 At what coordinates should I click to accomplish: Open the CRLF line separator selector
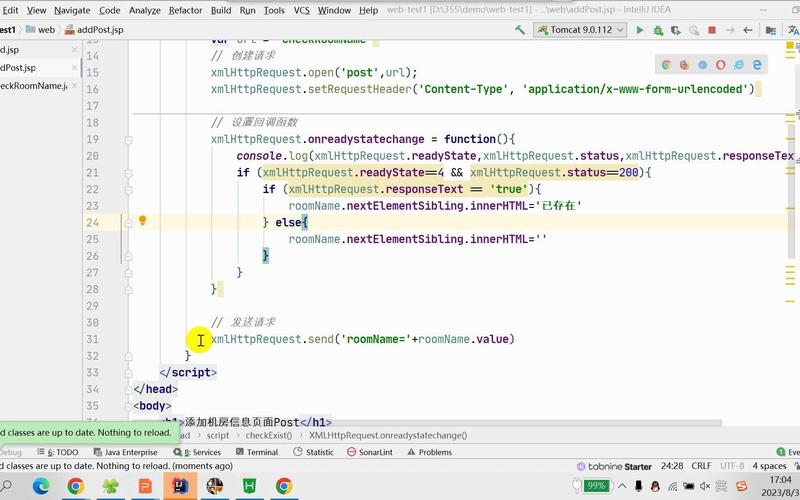[701, 466]
